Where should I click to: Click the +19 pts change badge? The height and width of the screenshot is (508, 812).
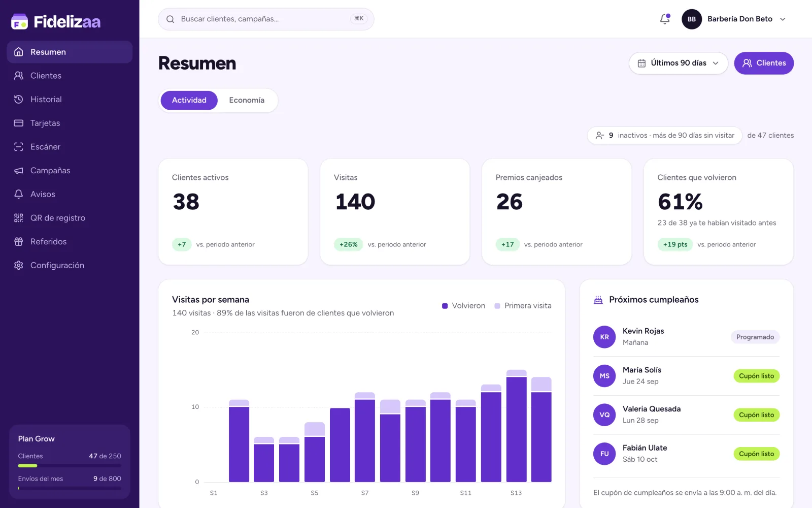point(675,244)
